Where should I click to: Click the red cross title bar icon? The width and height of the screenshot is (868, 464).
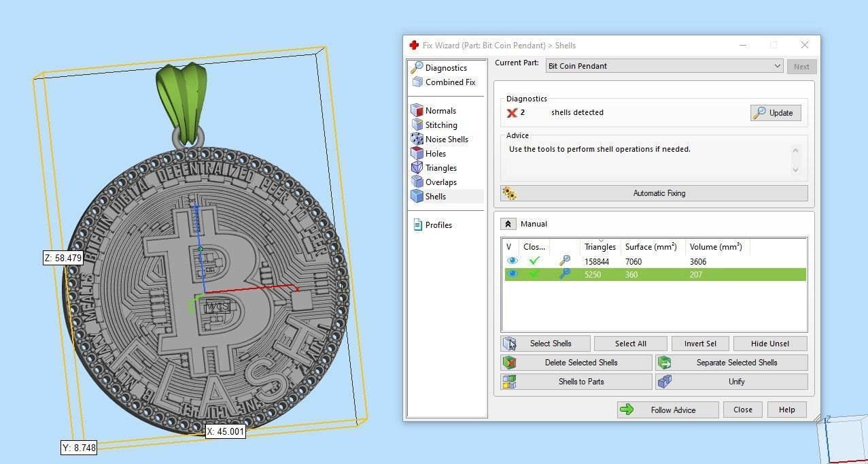[414, 46]
